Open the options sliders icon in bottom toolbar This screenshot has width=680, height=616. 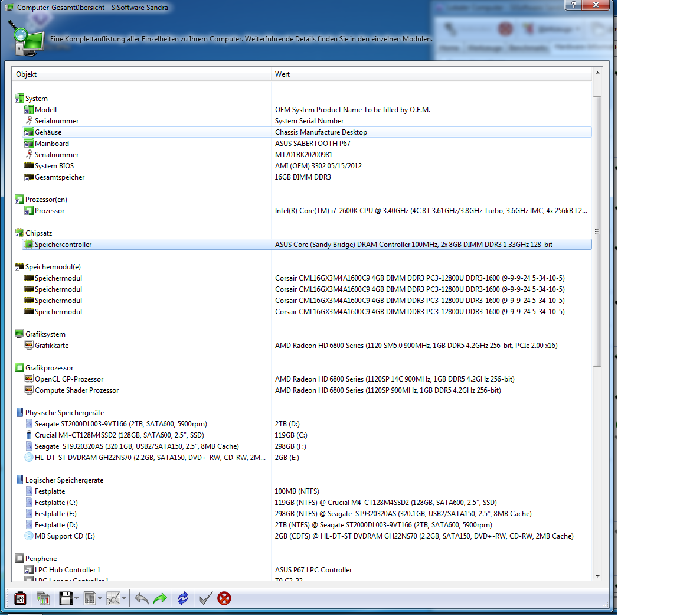point(20,599)
